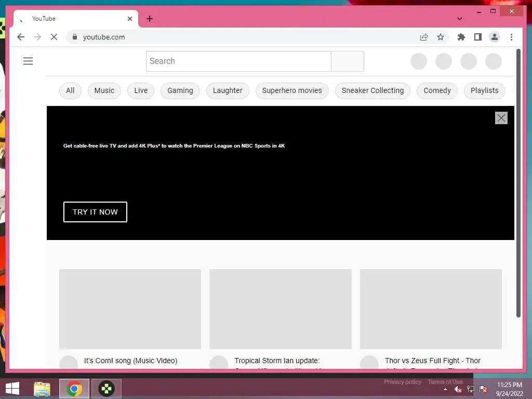Open green clover app in taskbar
532x399 pixels.
[106, 389]
